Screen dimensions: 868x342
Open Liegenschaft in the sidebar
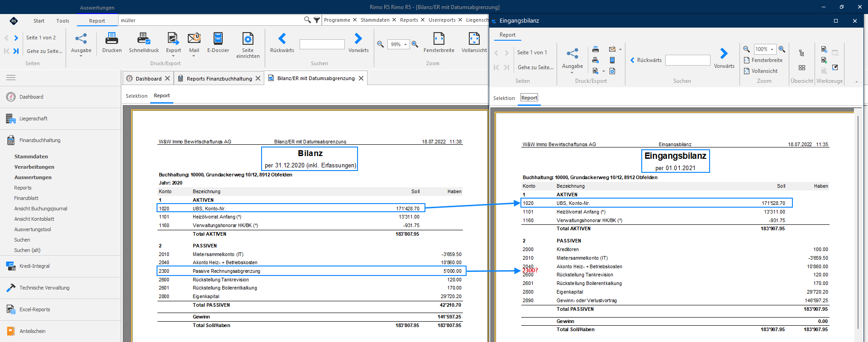tap(33, 119)
